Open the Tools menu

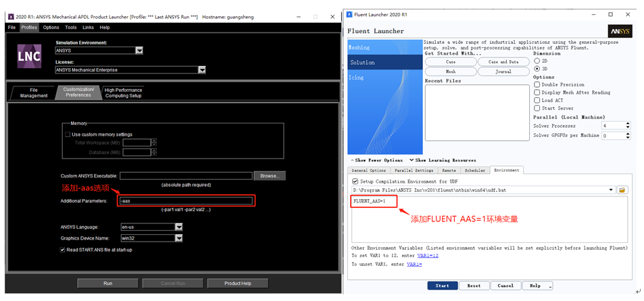(71, 28)
